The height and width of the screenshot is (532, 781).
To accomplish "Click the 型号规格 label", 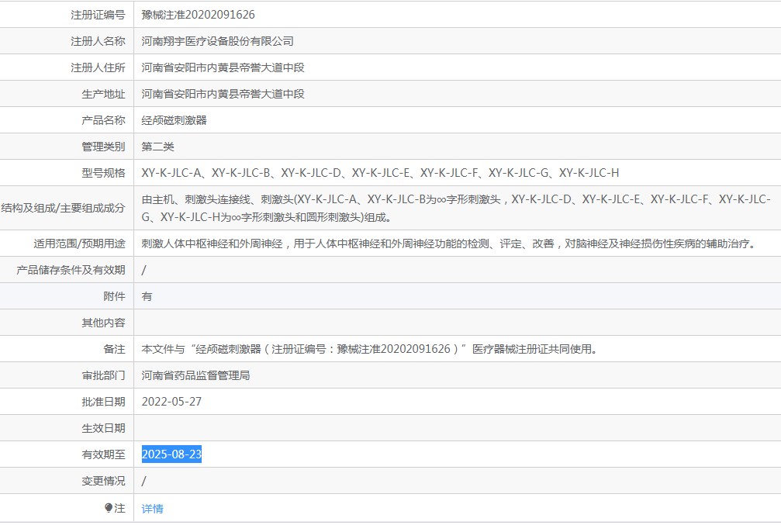I will [x=104, y=174].
